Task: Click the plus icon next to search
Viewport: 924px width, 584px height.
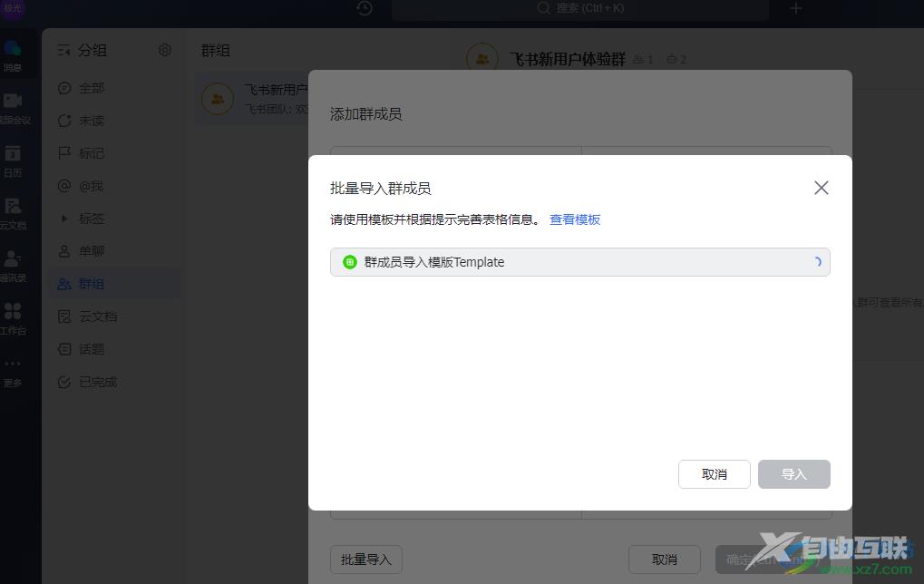Action: pos(795,8)
